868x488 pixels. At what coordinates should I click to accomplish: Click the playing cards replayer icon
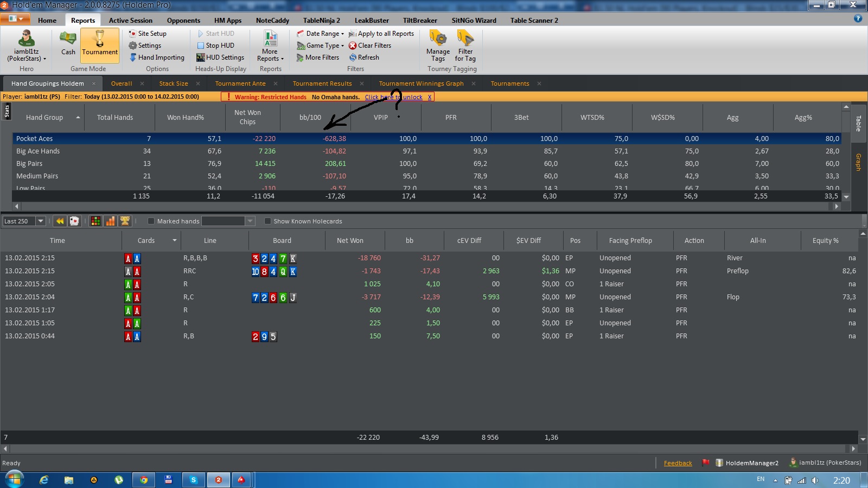click(74, 221)
